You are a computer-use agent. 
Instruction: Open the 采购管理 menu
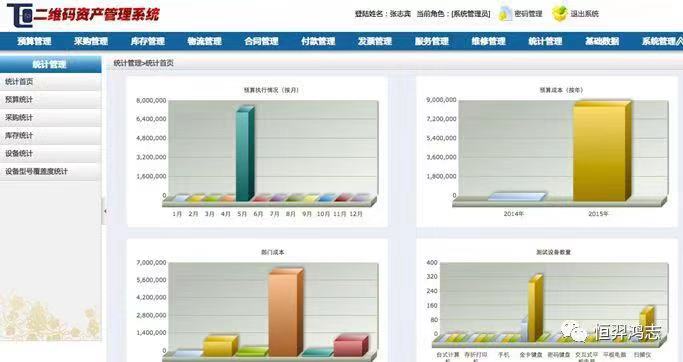[91, 41]
